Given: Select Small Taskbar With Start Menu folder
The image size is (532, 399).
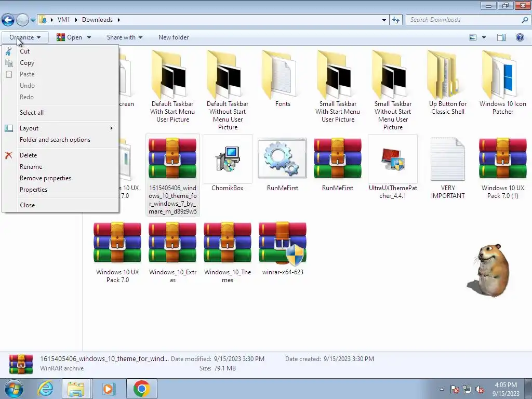Looking at the screenshot, I should pyautogui.click(x=338, y=87).
